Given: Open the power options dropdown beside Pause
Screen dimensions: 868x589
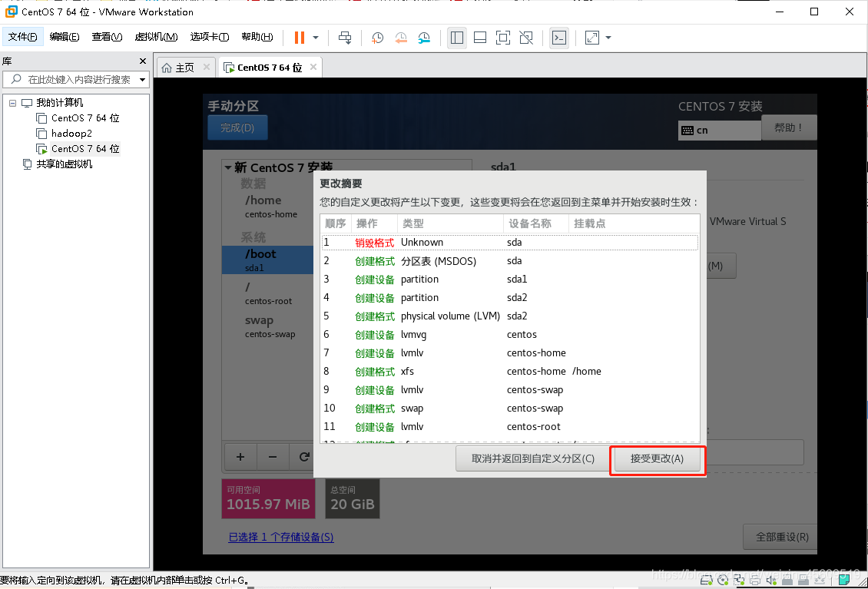Looking at the screenshot, I should 316,38.
